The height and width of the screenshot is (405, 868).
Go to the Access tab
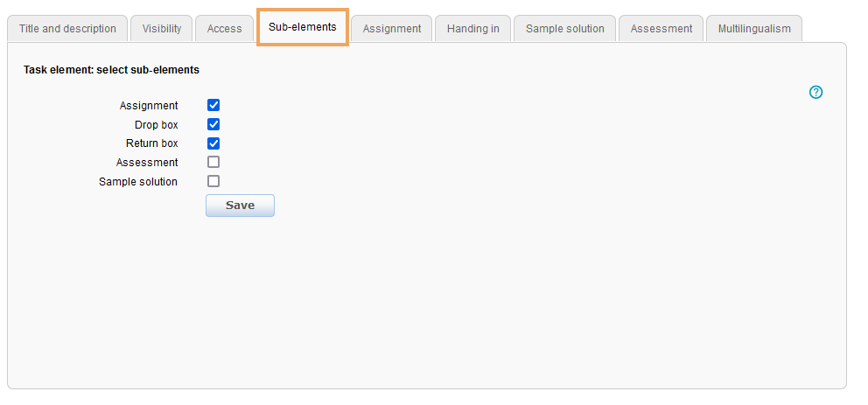224,29
